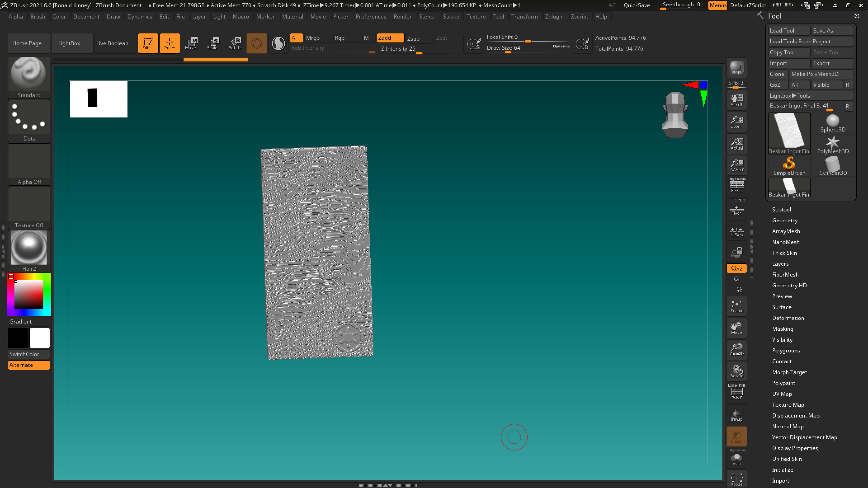868x488 pixels.
Task: Toggle the Floor grid
Action: (737, 209)
